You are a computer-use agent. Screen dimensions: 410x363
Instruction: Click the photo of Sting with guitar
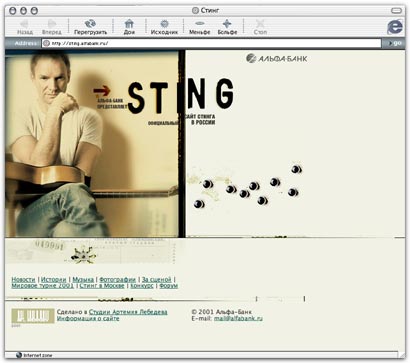coord(92,144)
